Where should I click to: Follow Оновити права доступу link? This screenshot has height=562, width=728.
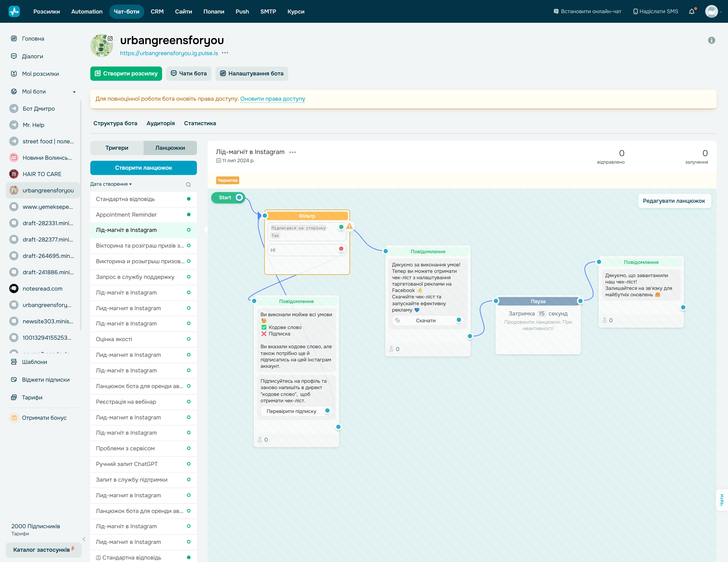pos(273,99)
